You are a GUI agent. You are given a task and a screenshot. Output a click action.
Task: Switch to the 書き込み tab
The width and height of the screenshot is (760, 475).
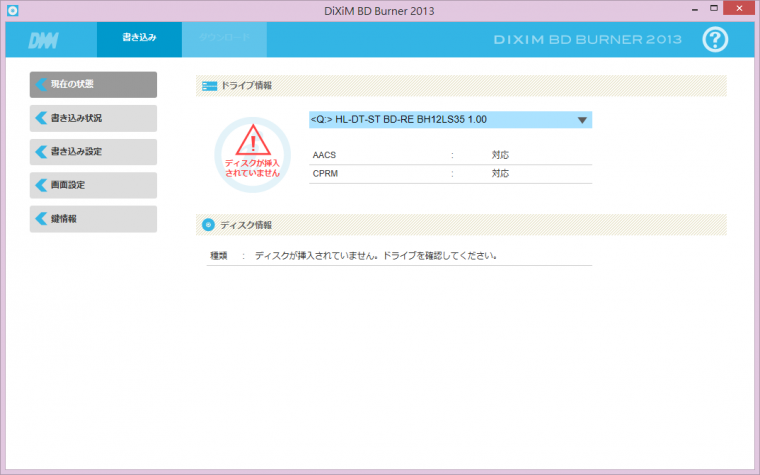(x=139, y=39)
